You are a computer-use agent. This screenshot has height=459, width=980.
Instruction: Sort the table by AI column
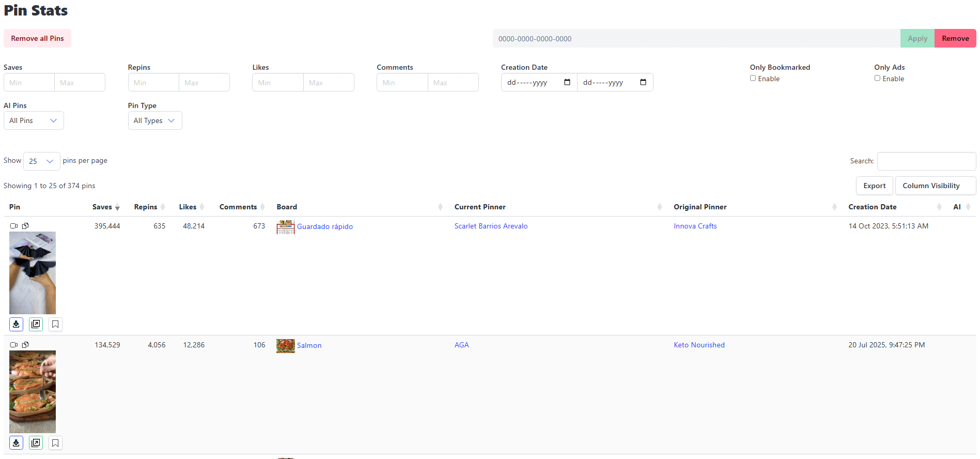(x=961, y=207)
